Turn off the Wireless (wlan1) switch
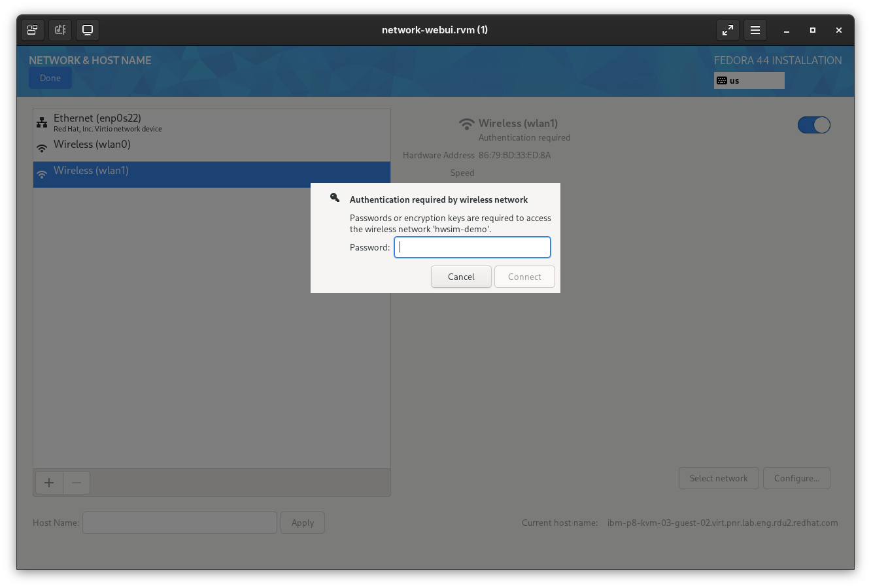871x588 pixels. 814,125
